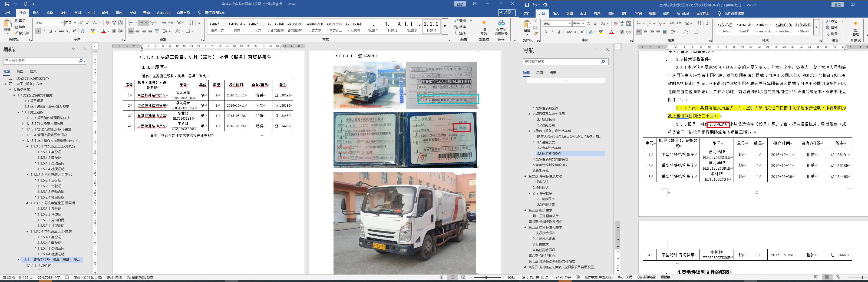Open the 审阅 tab in the left window
868x282 pixels.
click(119, 12)
